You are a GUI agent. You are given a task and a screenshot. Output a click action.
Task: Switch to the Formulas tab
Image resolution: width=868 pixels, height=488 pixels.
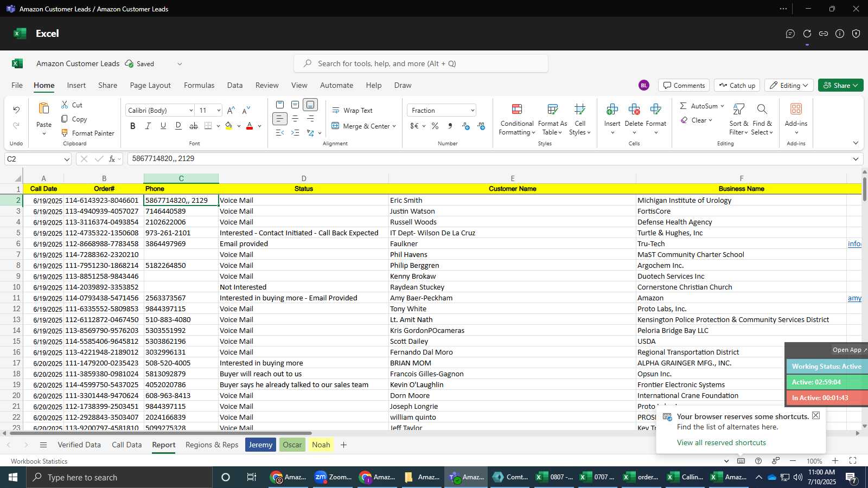199,85
